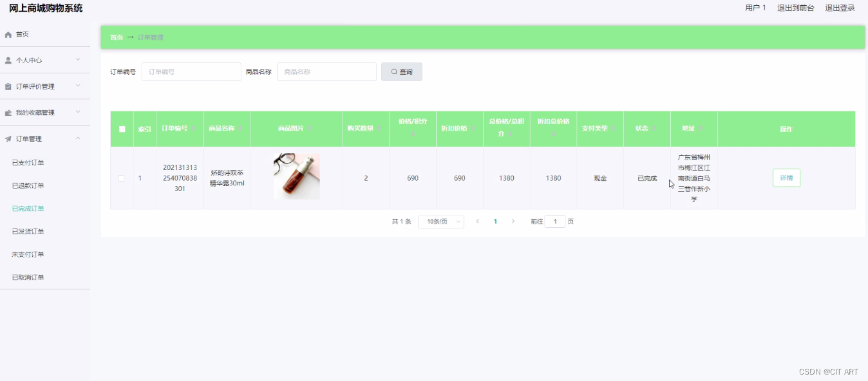Click the favorites icon beside 我的收藏管理
The height and width of the screenshot is (381, 868).
(8, 111)
